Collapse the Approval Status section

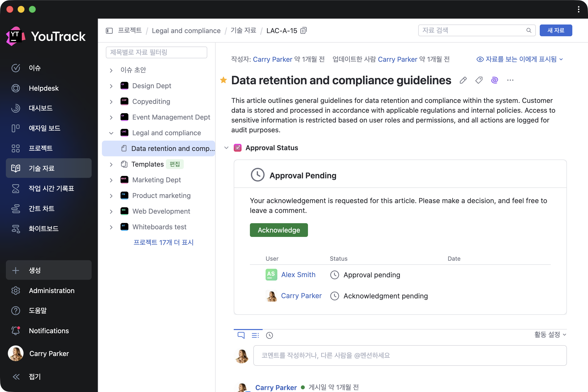click(x=226, y=148)
